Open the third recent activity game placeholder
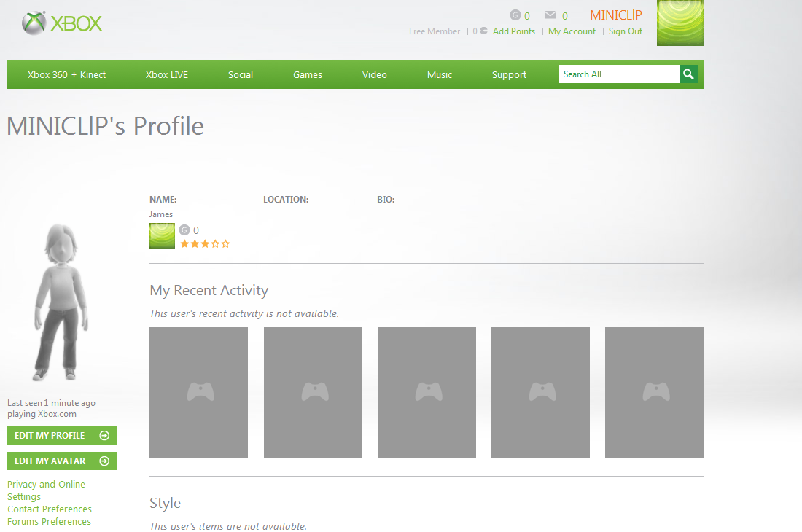802x532 pixels. pos(427,393)
